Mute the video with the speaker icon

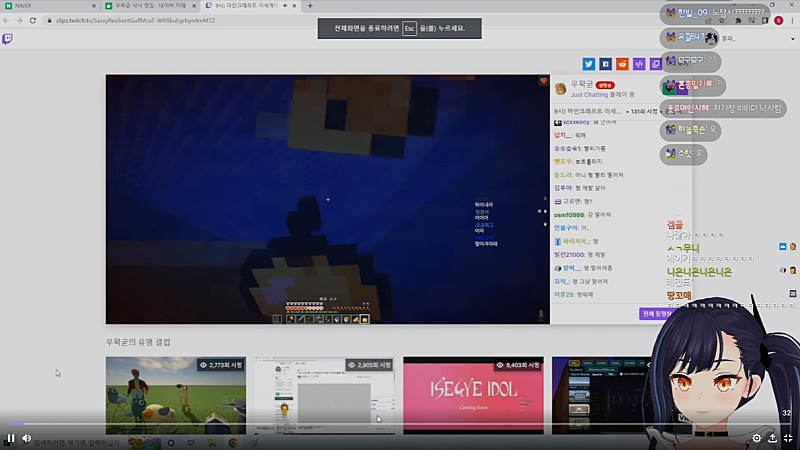click(x=27, y=438)
